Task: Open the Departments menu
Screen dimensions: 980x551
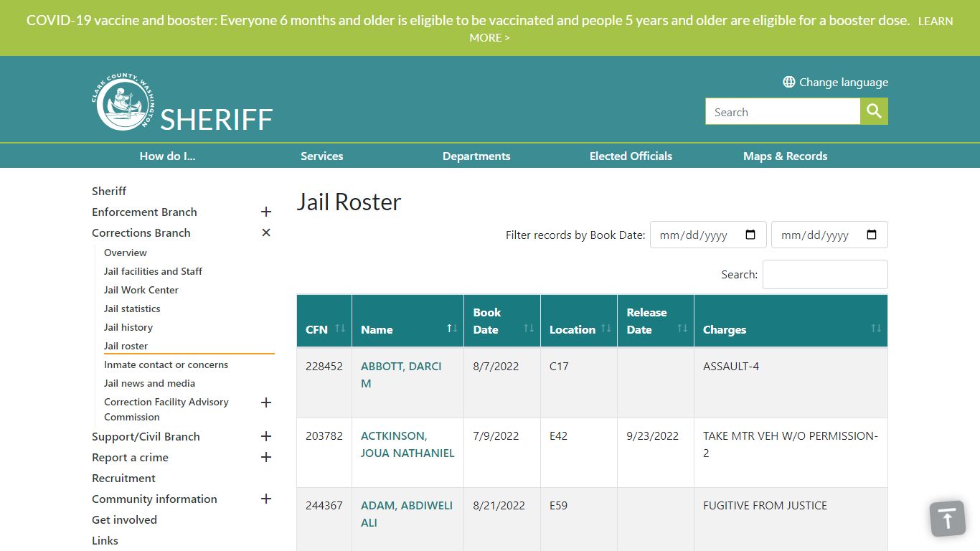Action: (x=476, y=156)
